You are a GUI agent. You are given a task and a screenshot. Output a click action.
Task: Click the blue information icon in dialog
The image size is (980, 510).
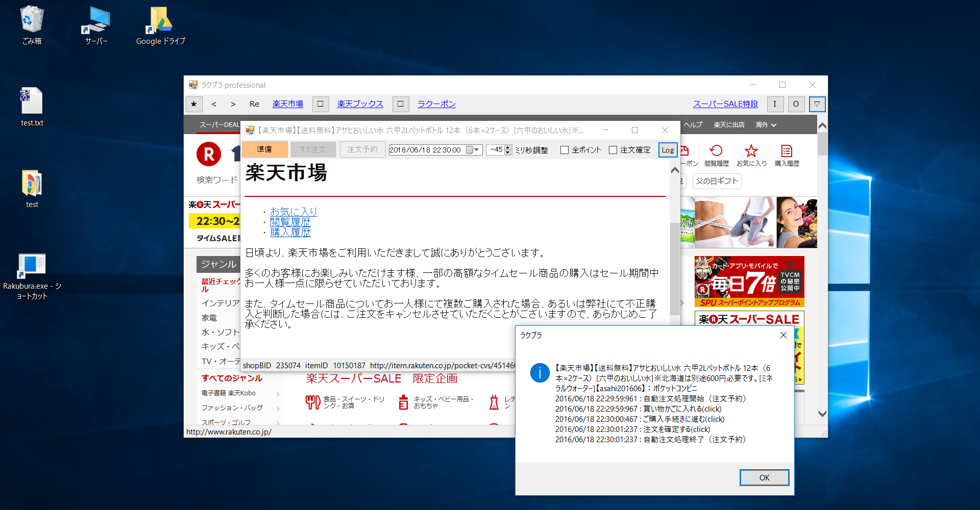pos(540,373)
